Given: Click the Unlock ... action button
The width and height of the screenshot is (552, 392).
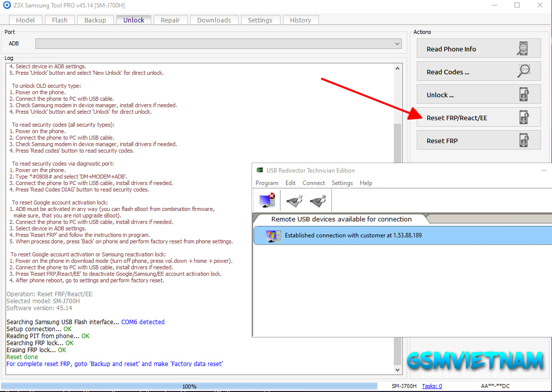Looking at the screenshot, I should coord(479,94).
